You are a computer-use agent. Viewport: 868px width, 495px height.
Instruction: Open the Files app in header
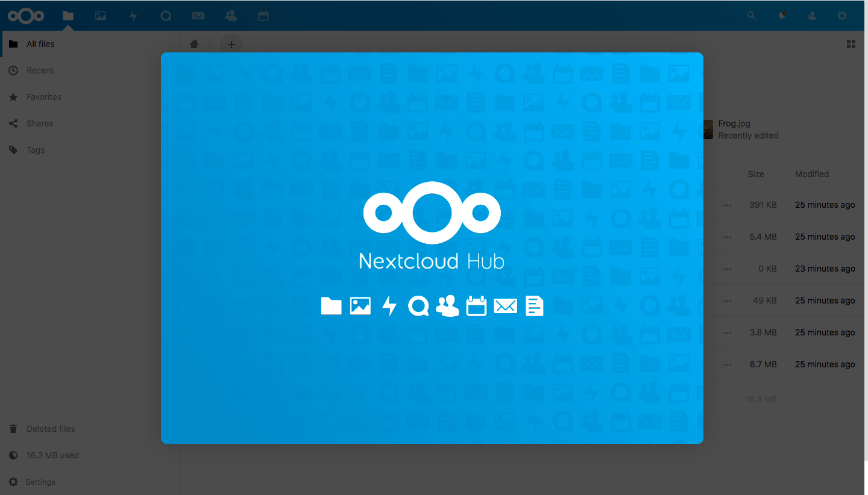(x=68, y=16)
